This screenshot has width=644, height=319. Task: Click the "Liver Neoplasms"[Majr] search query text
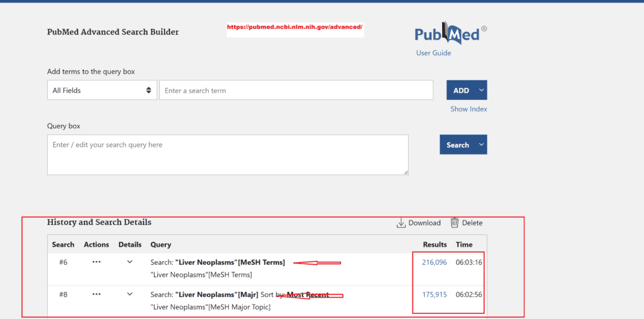tap(217, 295)
